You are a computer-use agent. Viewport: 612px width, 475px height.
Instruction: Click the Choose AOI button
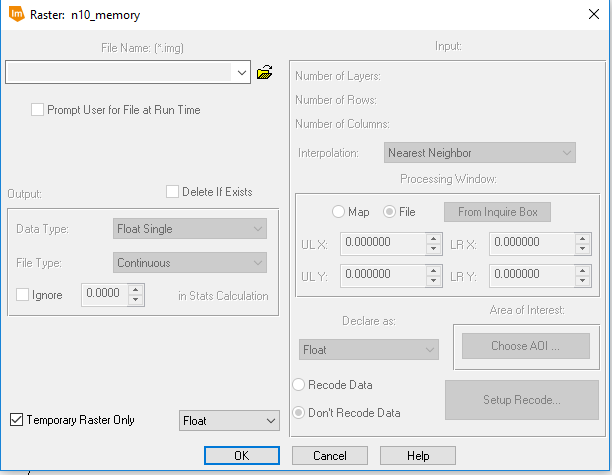pos(526,346)
